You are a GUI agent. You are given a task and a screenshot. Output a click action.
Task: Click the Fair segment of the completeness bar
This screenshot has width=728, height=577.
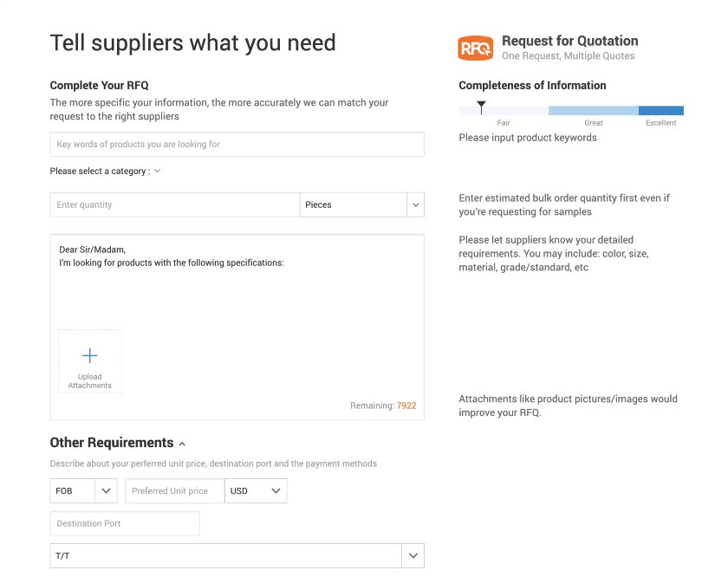click(x=504, y=111)
